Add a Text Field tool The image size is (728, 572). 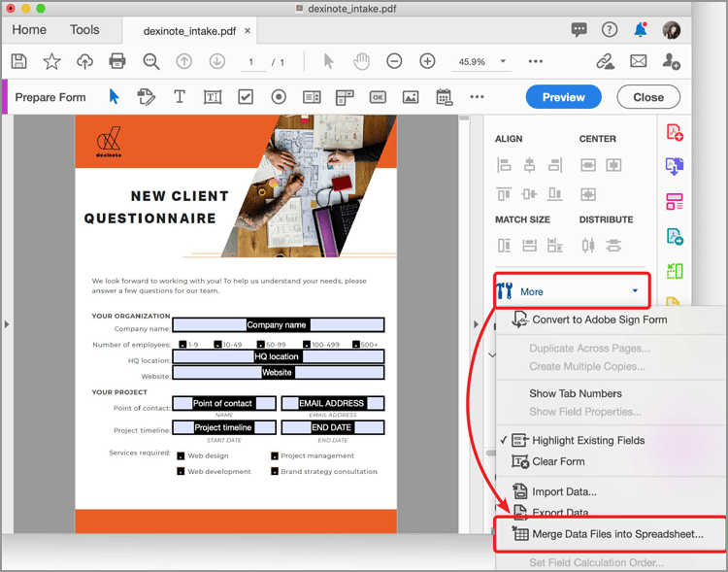pos(213,97)
